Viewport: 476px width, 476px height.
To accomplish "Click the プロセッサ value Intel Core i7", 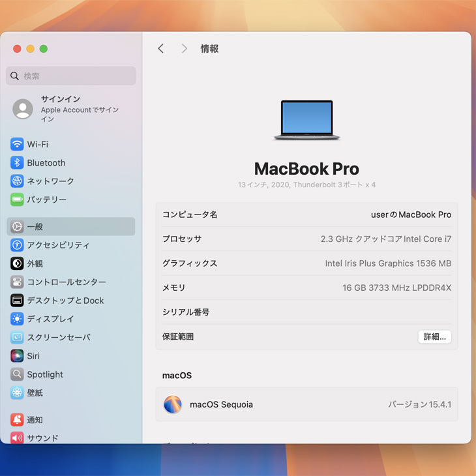I will pyautogui.click(x=386, y=239).
